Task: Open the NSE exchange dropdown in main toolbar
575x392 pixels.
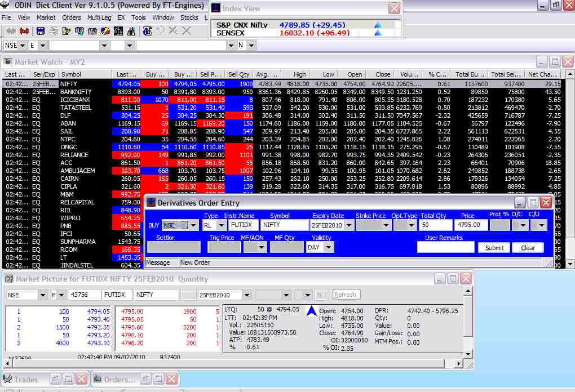Action: [x=22, y=45]
